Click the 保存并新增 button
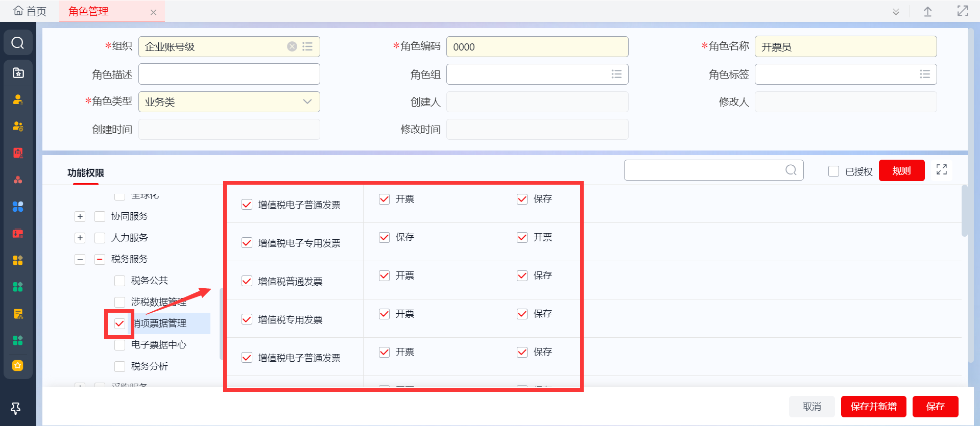The width and height of the screenshot is (980, 426). (873, 407)
